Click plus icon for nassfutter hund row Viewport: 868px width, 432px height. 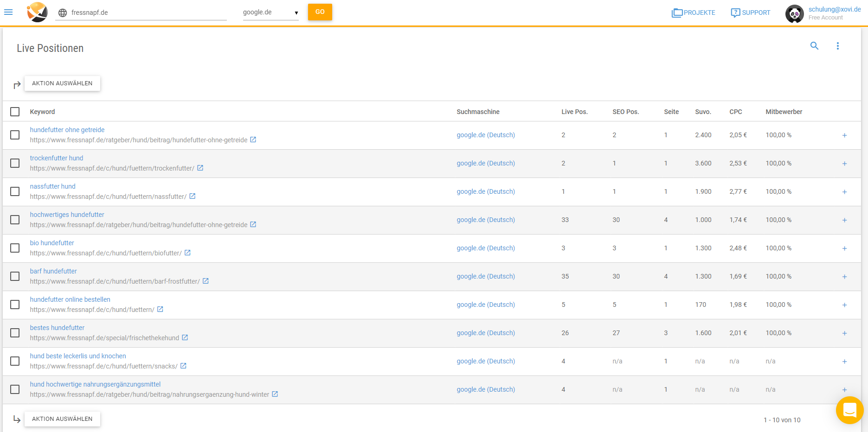845,192
